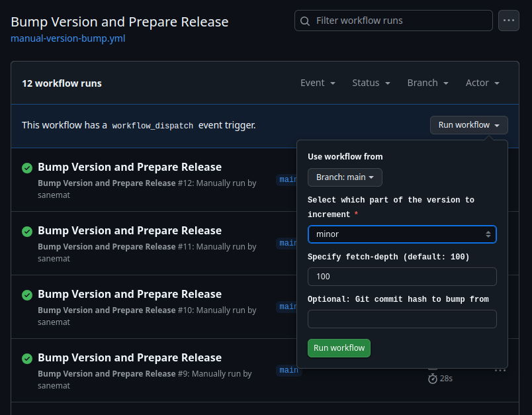Screen dimensions: 532x415
Task: Click the success check icon for run #10
Action: coord(27,295)
